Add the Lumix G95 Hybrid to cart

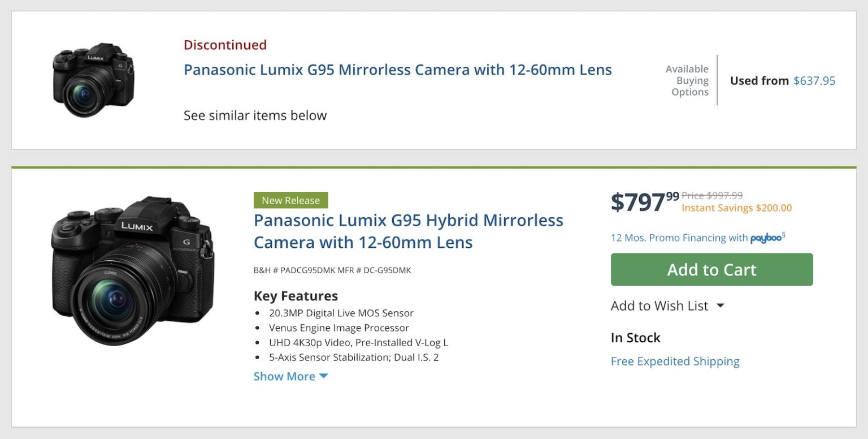coord(711,269)
